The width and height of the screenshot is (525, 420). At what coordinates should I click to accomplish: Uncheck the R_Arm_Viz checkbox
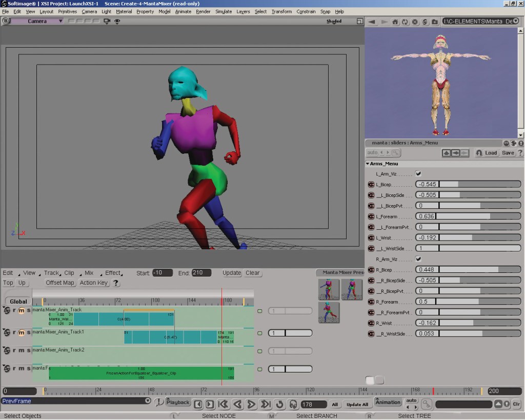click(x=418, y=259)
